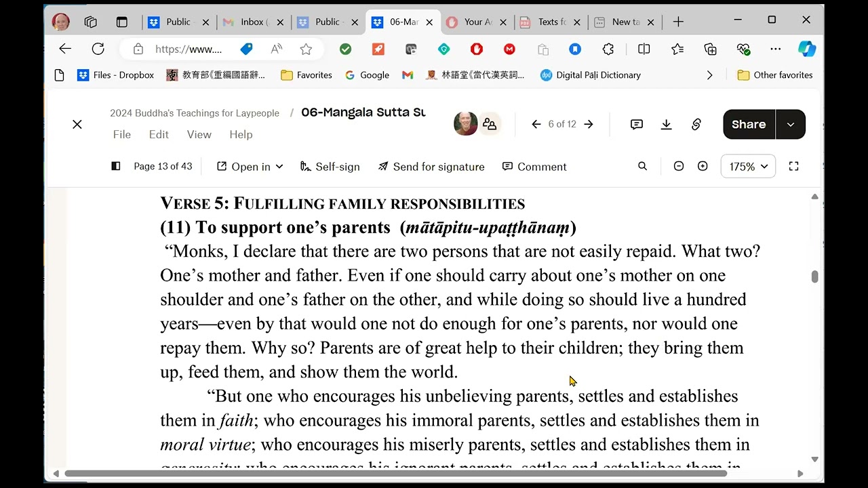Show more bookmarks bar items chevron
Image resolution: width=868 pixels, height=488 pixels.
(x=709, y=75)
